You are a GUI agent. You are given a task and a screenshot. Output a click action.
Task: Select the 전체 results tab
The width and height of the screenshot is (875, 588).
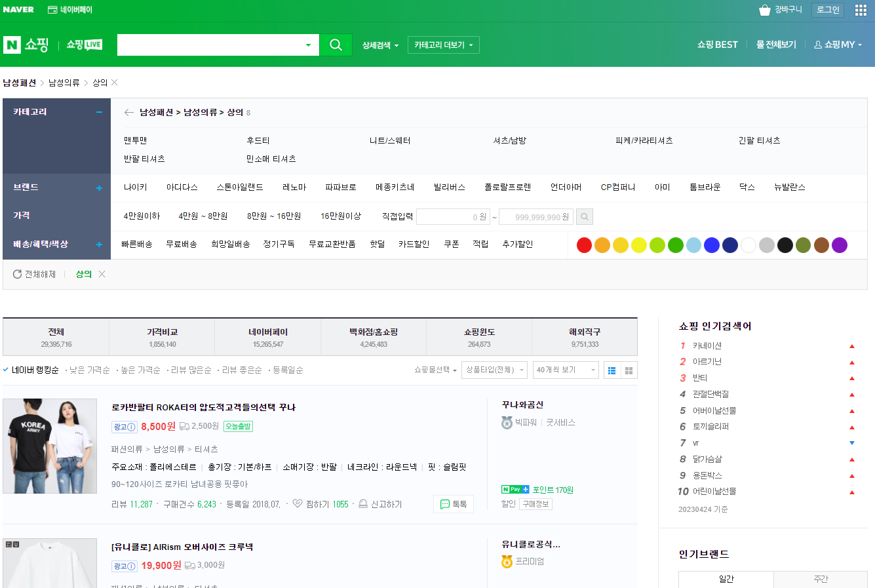pos(56,337)
